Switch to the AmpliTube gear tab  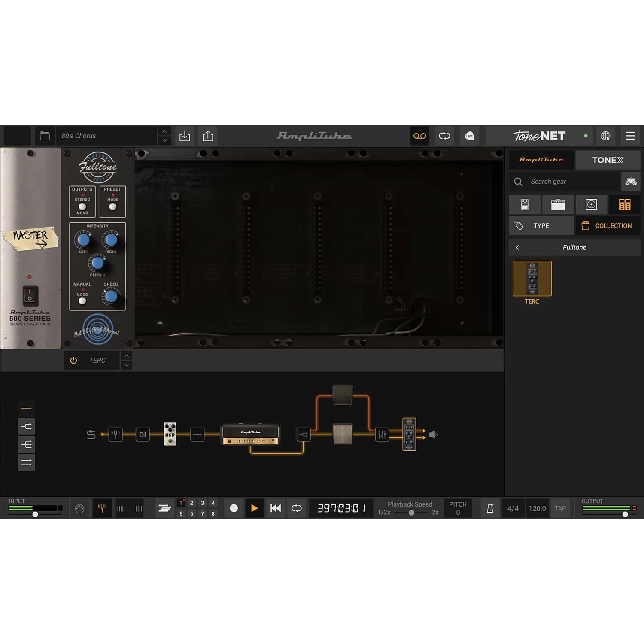(541, 160)
